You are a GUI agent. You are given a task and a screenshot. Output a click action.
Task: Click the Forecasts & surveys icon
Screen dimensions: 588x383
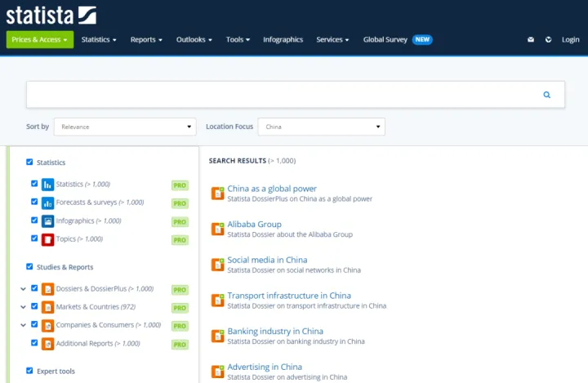[47, 203]
